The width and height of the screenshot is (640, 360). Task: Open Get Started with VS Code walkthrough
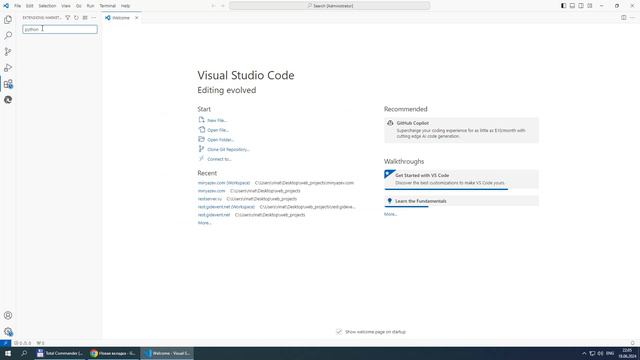tap(461, 179)
